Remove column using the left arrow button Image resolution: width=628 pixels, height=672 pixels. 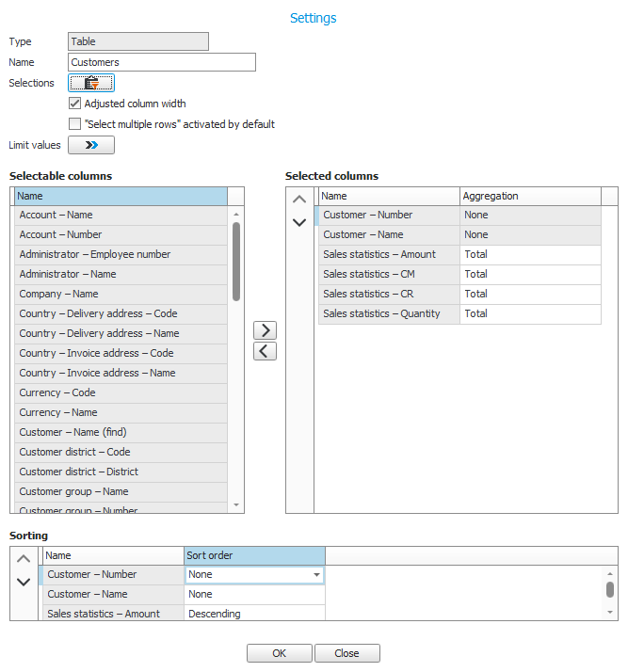click(x=266, y=351)
